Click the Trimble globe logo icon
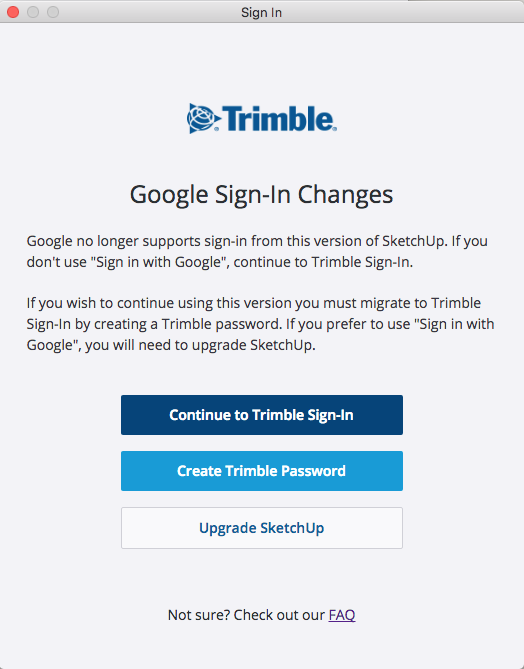Screen dimensions: 524x669 click(x=203, y=118)
